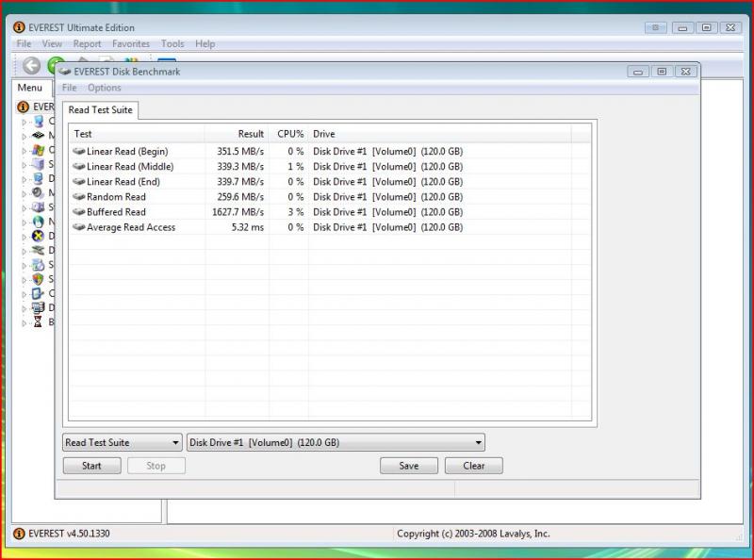Click the disk icon beside Linear Read (End)
754x560 pixels.
(79, 181)
